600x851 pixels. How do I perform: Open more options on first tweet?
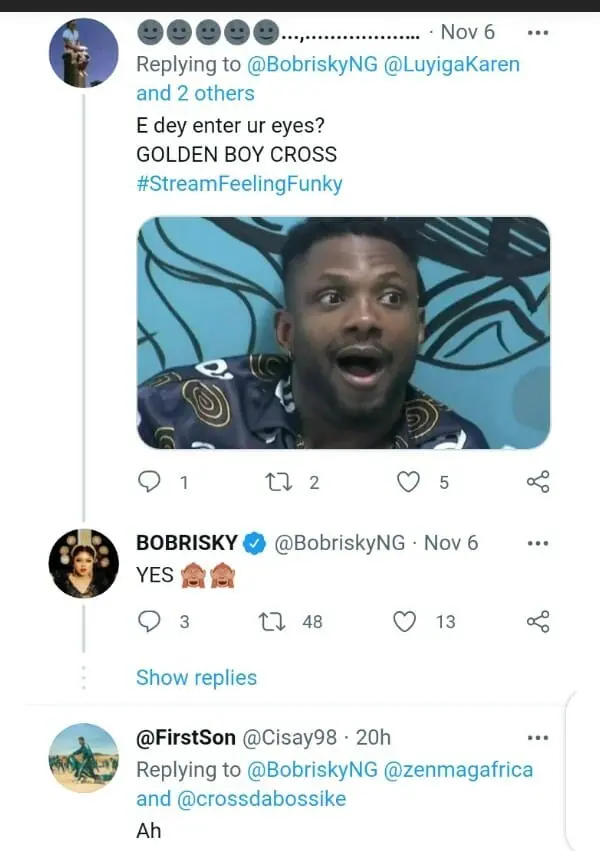click(x=538, y=32)
